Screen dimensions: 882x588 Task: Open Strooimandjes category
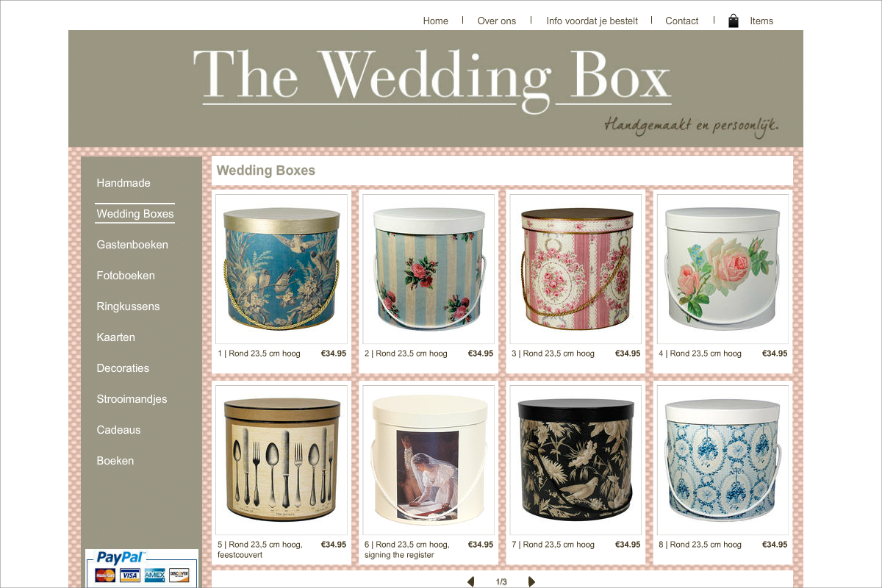[132, 399]
